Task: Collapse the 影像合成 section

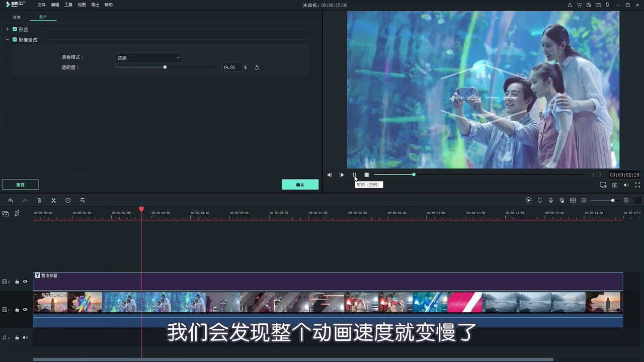Action: (x=9, y=39)
